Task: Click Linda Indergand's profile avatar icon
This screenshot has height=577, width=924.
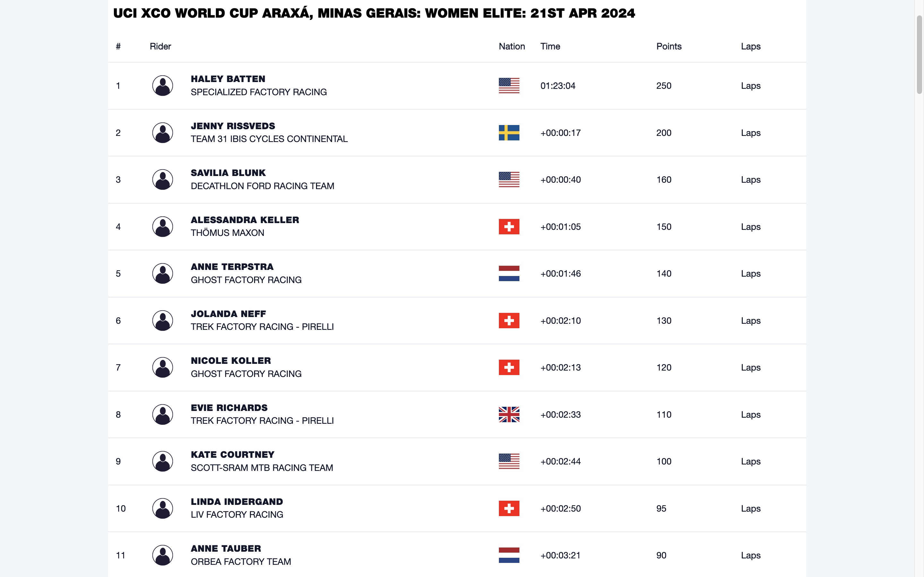Action: click(162, 508)
